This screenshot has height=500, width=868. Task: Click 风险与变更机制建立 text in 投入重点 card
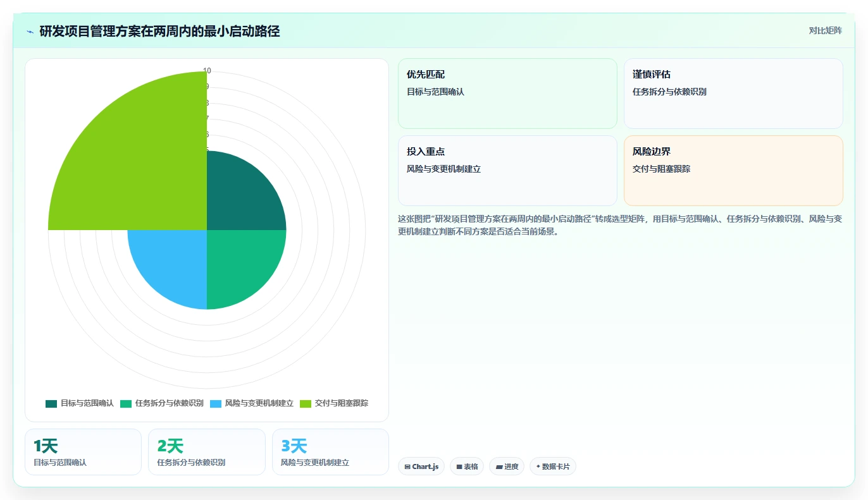[443, 169]
